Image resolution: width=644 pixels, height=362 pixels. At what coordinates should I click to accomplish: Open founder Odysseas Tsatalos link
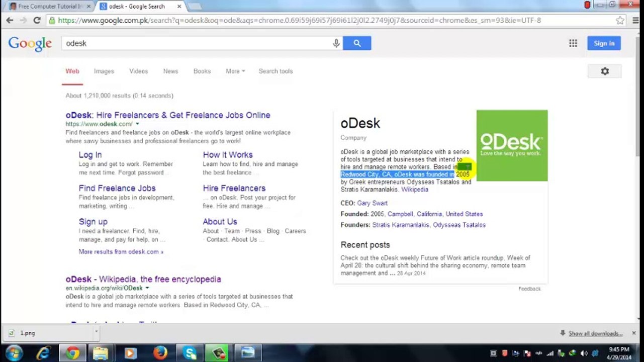(459, 225)
